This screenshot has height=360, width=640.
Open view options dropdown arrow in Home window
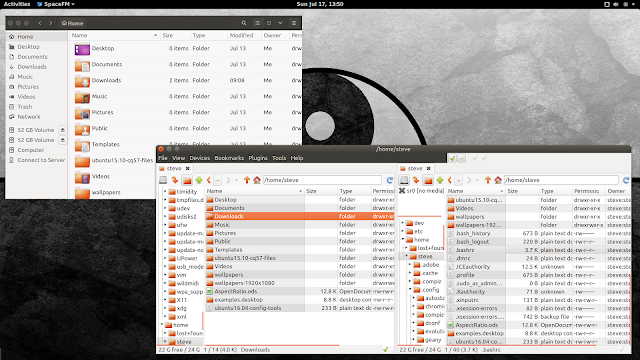280,23
